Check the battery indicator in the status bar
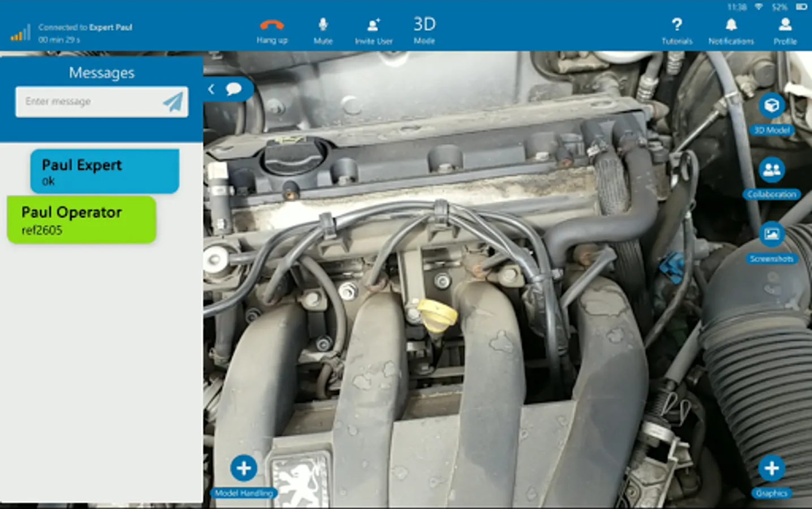Screen dimensions: 812x509 (x=801, y=7)
